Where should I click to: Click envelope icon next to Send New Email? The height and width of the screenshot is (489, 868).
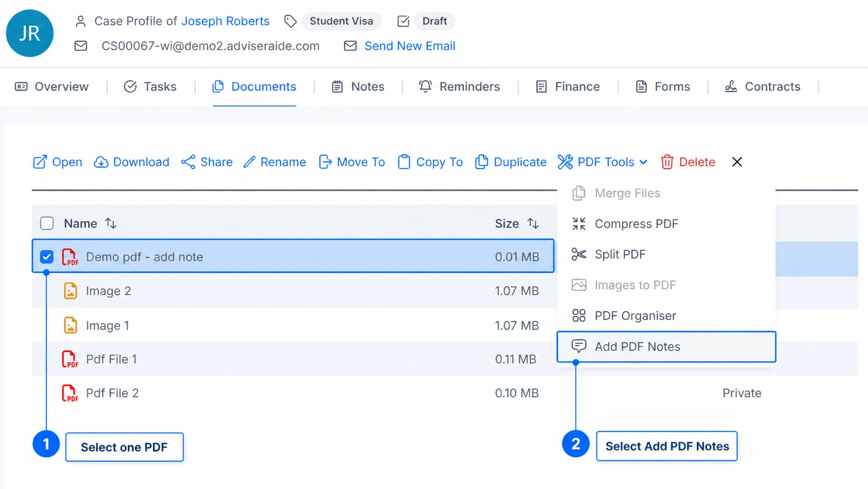[350, 46]
